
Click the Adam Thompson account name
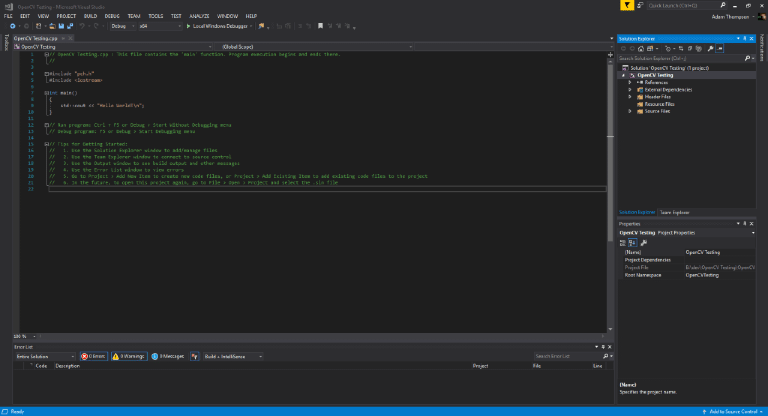click(x=730, y=17)
